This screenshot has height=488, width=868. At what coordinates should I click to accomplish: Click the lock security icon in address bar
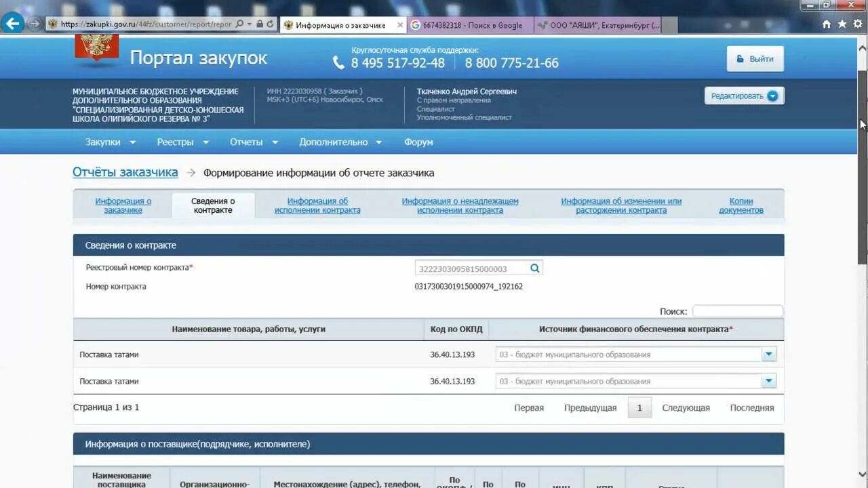[x=259, y=24]
